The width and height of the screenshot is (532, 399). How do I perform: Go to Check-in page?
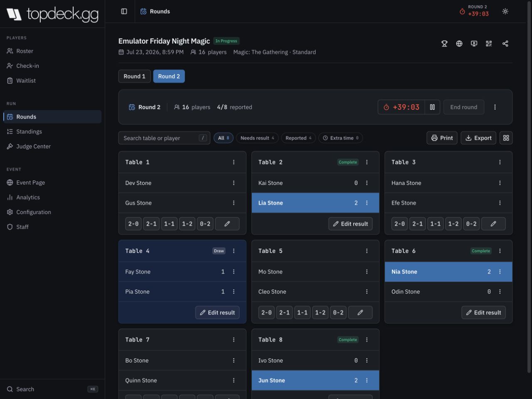pos(52,66)
